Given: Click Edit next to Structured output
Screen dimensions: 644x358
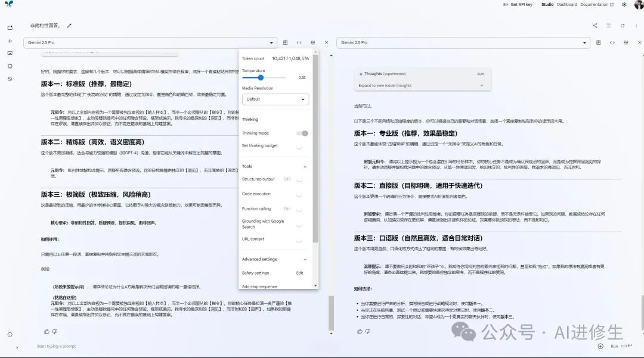Looking at the screenshot, I should [x=287, y=179].
